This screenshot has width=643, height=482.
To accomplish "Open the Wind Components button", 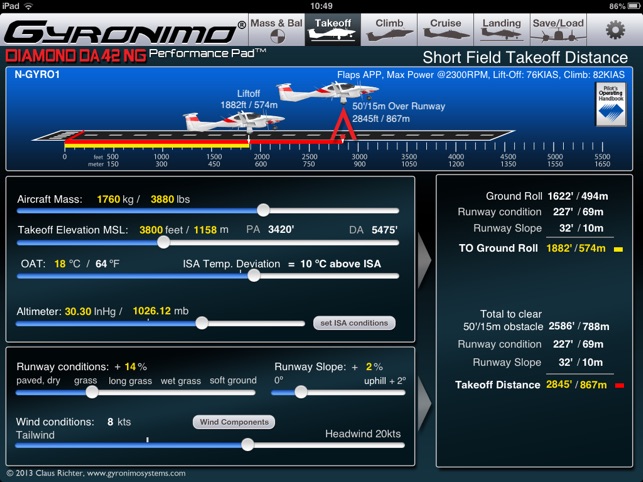I will (234, 422).
